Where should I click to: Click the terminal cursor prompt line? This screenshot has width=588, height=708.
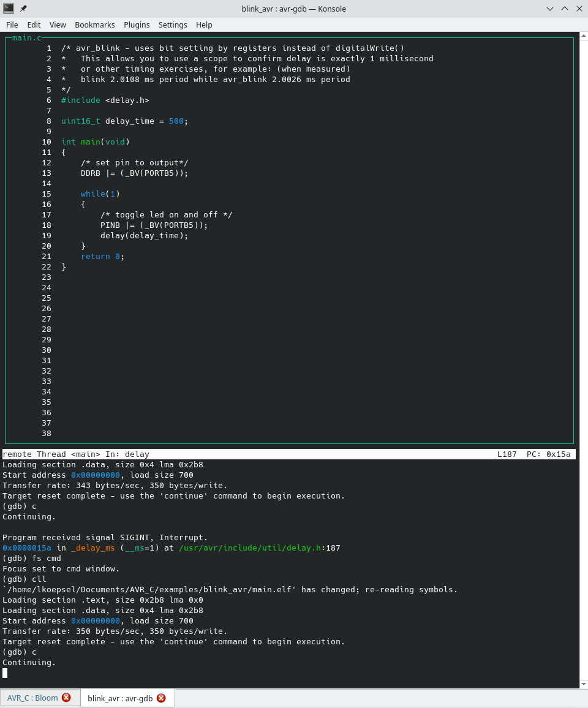289,672
